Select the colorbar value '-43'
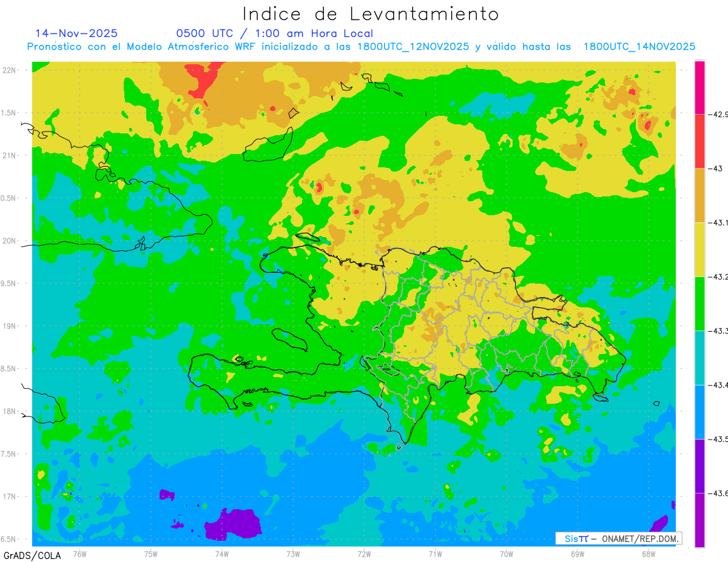 [715, 169]
